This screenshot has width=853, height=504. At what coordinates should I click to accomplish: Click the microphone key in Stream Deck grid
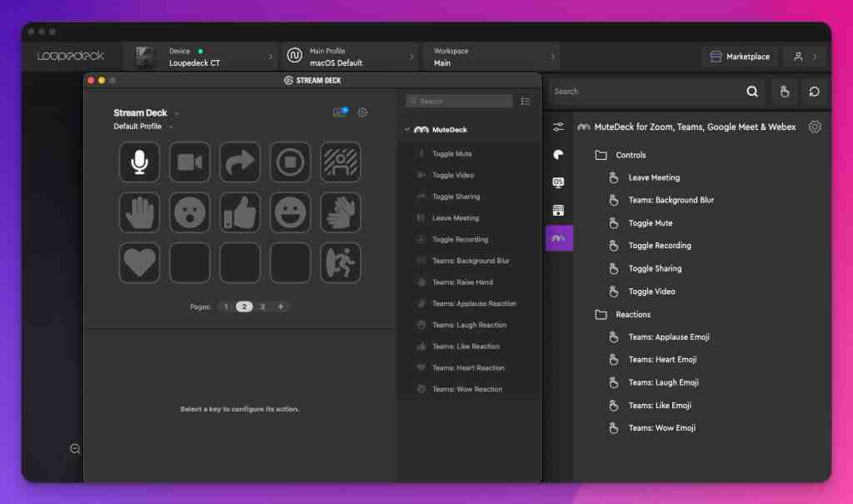[139, 162]
